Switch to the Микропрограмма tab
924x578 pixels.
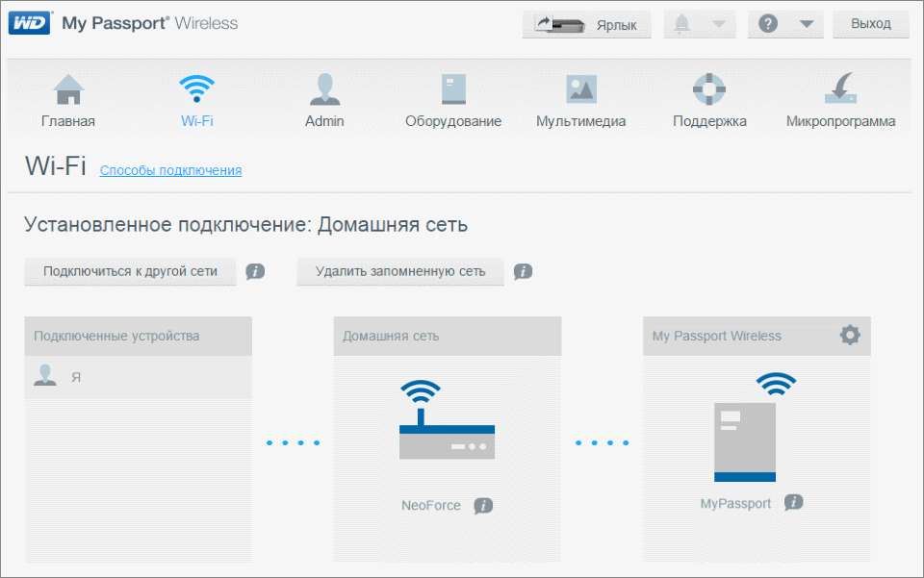(840, 102)
